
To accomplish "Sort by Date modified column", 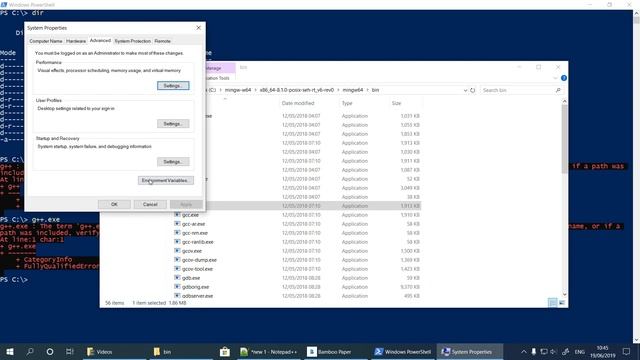I will (x=298, y=103).
